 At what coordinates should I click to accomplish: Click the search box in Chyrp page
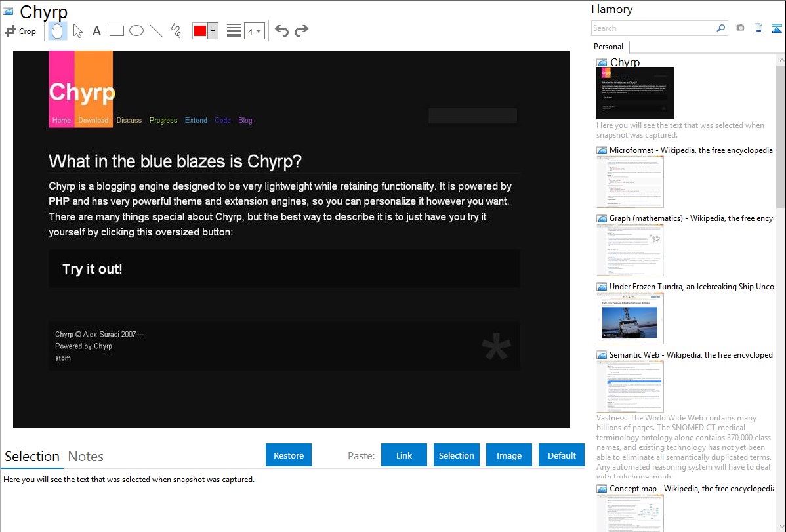click(x=472, y=116)
